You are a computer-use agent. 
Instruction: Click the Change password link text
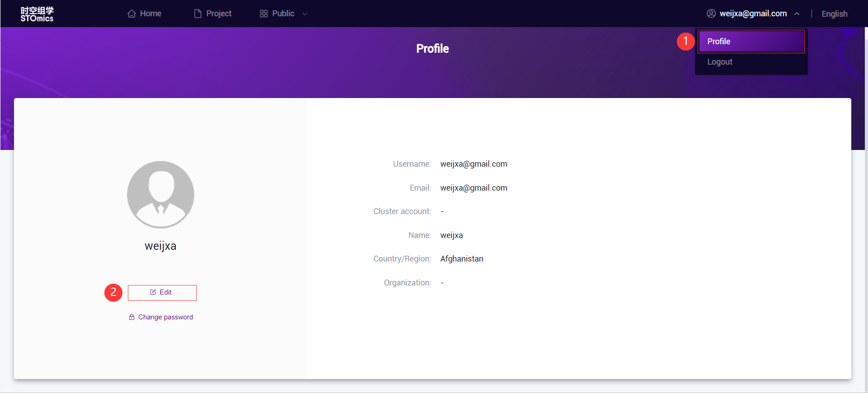point(165,317)
